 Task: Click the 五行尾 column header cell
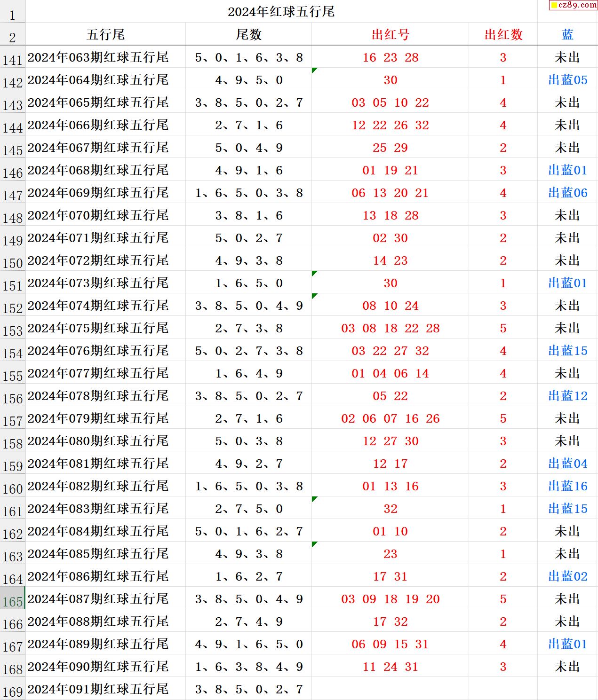click(x=105, y=34)
